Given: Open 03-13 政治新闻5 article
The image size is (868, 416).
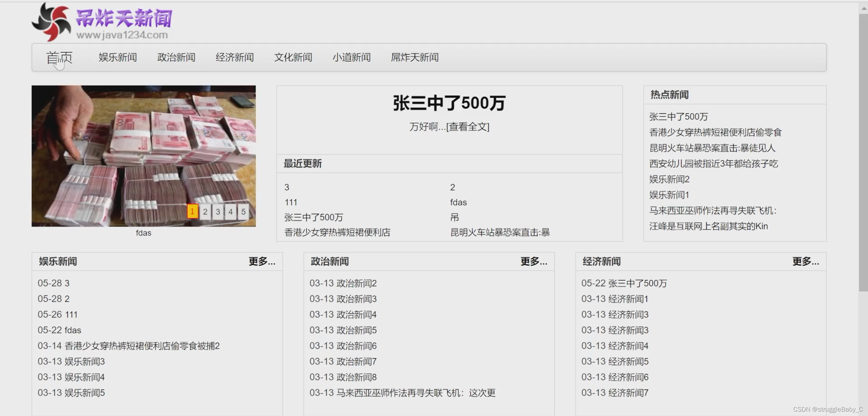Looking at the screenshot, I should [343, 330].
